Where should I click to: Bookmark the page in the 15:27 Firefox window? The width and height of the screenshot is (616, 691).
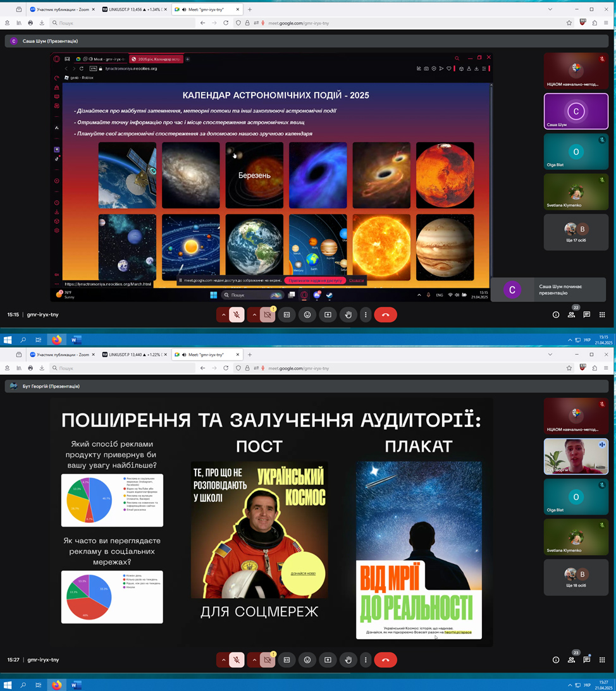pos(569,368)
